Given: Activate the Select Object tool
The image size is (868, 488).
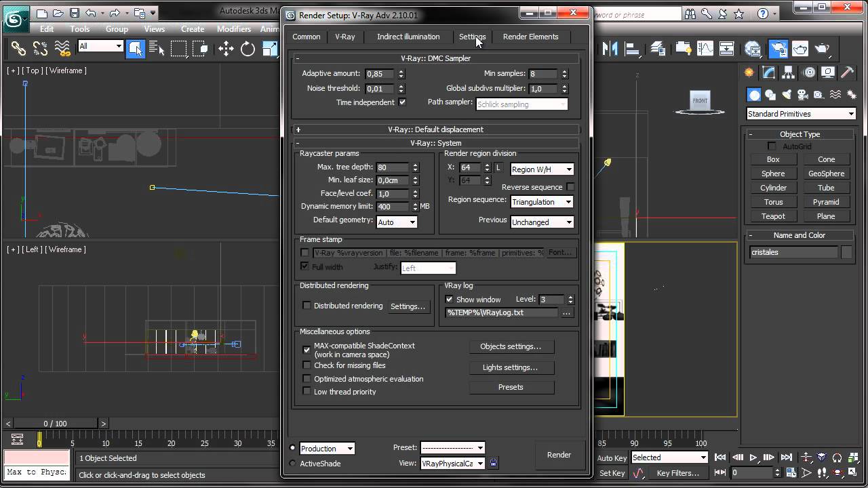Looking at the screenshot, I should click(136, 48).
